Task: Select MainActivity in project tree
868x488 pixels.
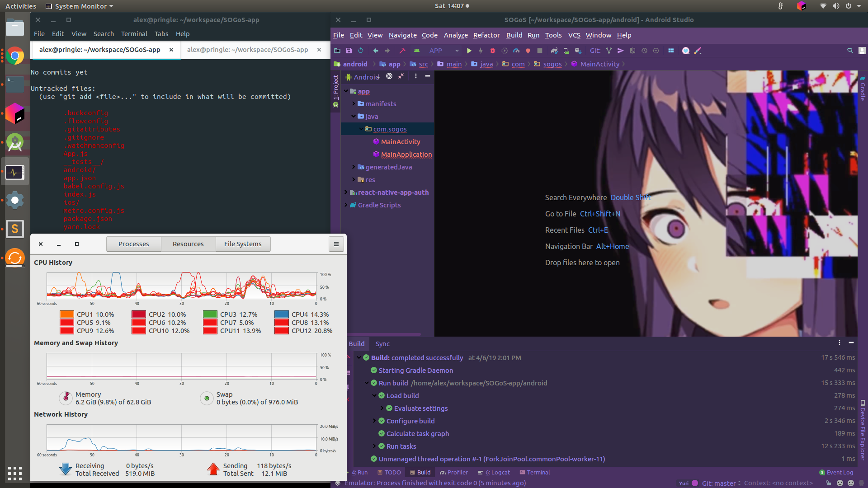Action: [401, 142]
